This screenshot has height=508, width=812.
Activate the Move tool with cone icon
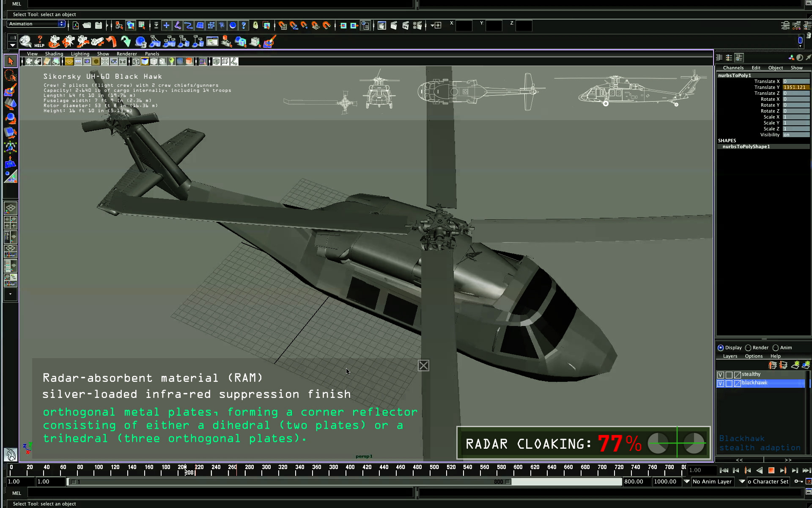tap(11, 104)
